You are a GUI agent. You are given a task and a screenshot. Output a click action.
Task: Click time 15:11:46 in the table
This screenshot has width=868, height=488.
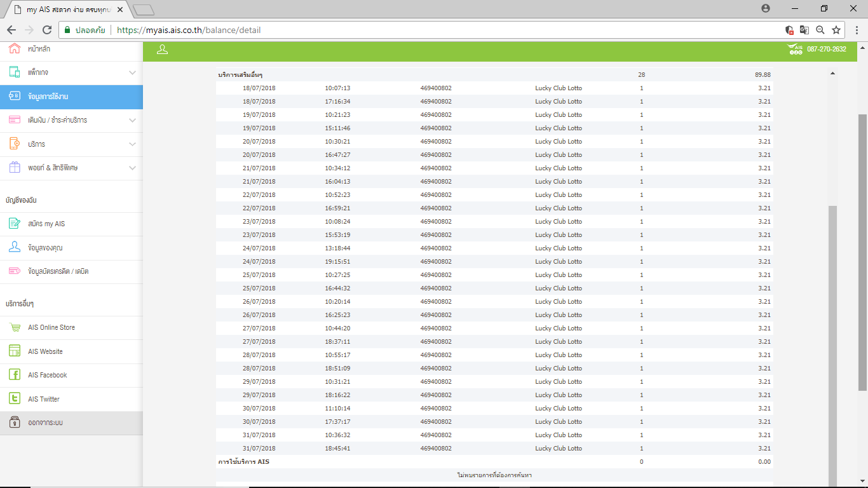337,128
